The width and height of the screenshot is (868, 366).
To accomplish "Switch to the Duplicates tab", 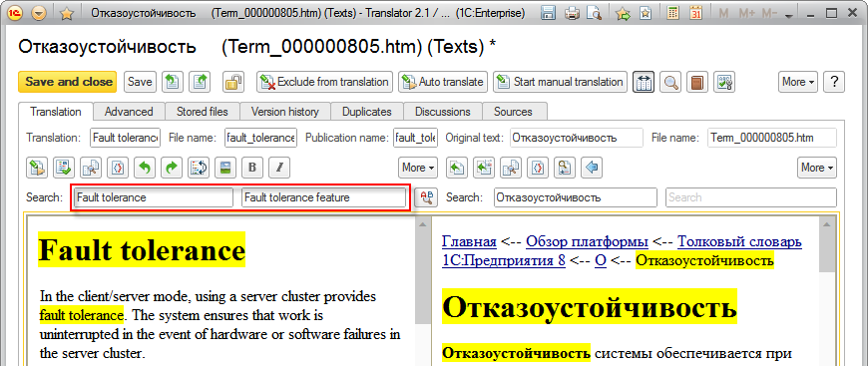I will click(x=366, y=112).
